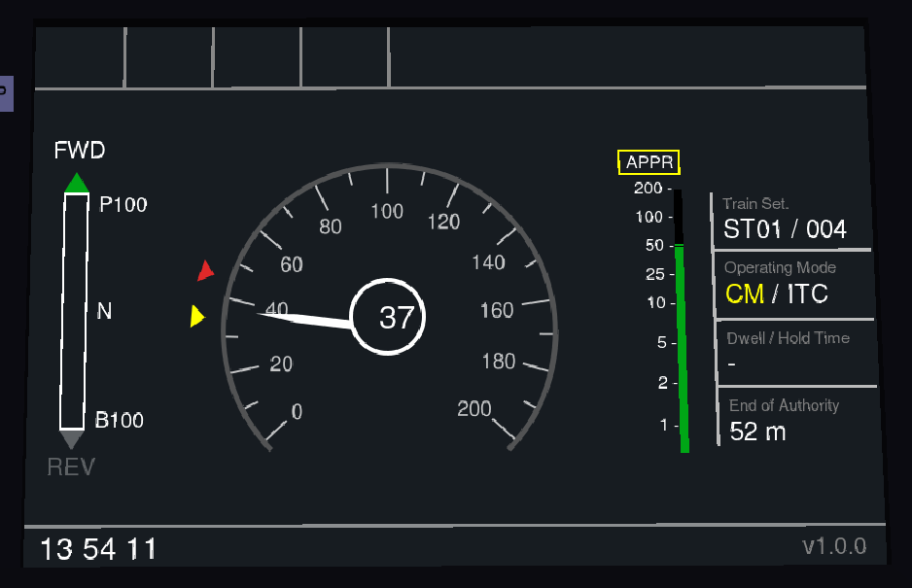Screen dimensions: 912x588
Task: Click the yellow-outlined APPR indicator
Action: pos(649,162)
